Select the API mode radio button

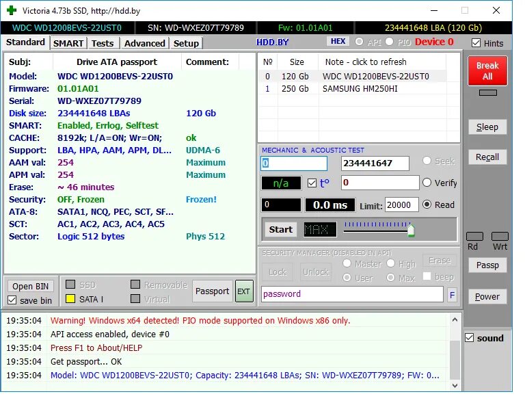pos(359,42)
